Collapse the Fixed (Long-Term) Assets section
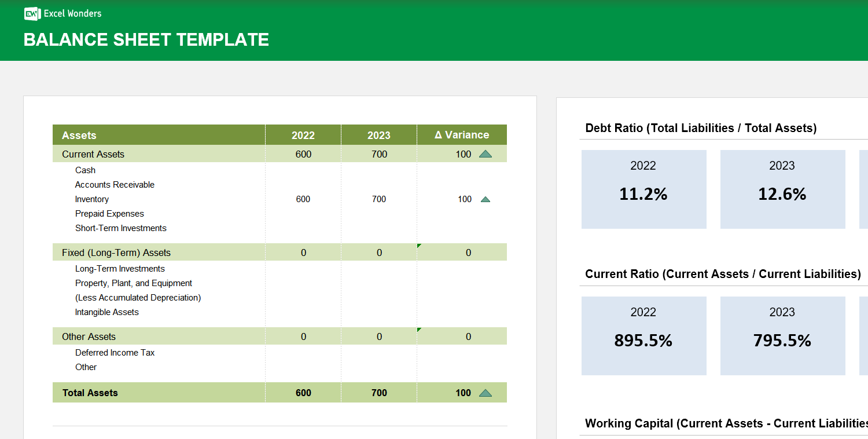 pos(116,253)
